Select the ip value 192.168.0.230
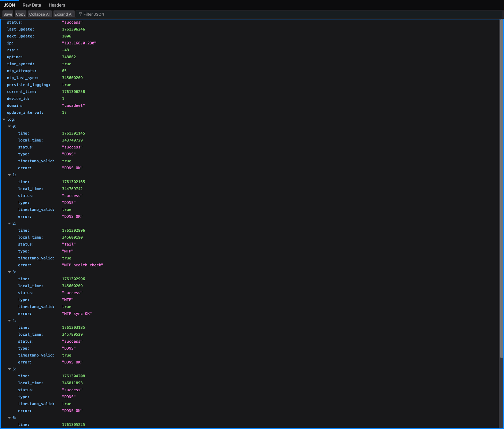 [79, 43]
